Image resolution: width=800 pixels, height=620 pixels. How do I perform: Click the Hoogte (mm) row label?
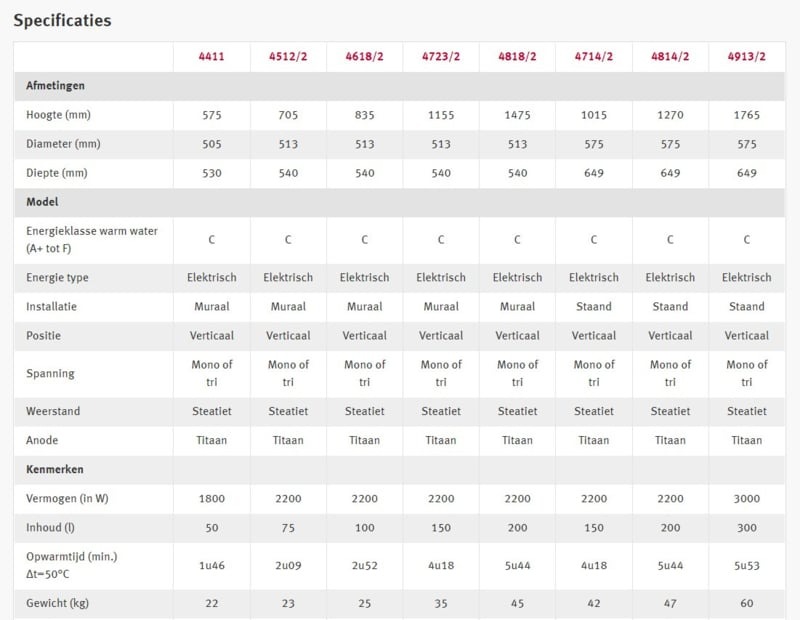coord(58,115)
